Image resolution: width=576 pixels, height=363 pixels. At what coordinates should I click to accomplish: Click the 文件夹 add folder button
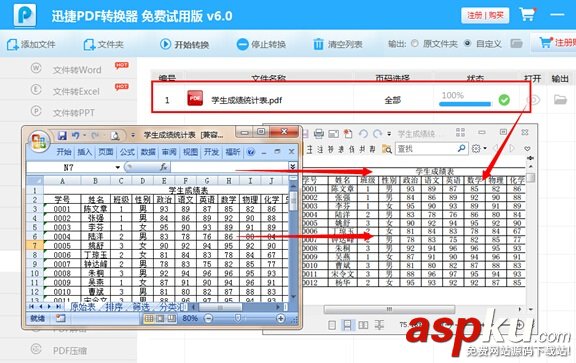103,44
